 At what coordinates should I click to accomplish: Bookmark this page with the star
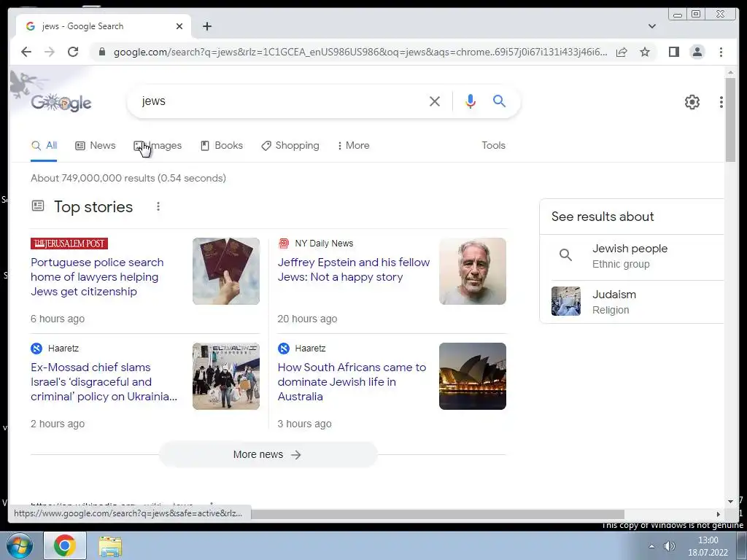[645, 52]
